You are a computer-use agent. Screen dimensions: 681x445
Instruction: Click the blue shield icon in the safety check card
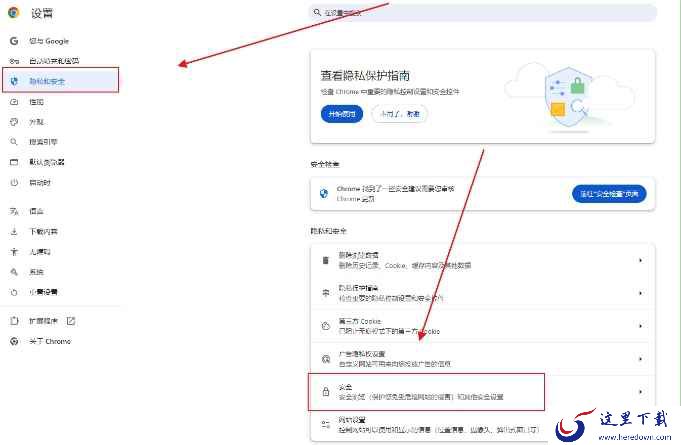(324, 193)
